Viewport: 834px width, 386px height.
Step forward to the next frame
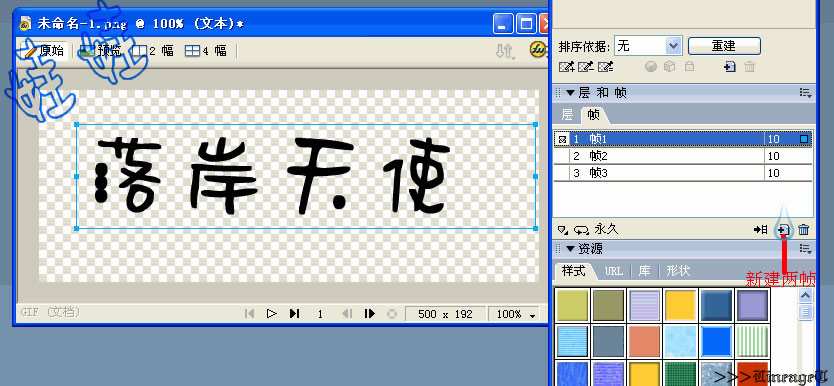[370, 314]
